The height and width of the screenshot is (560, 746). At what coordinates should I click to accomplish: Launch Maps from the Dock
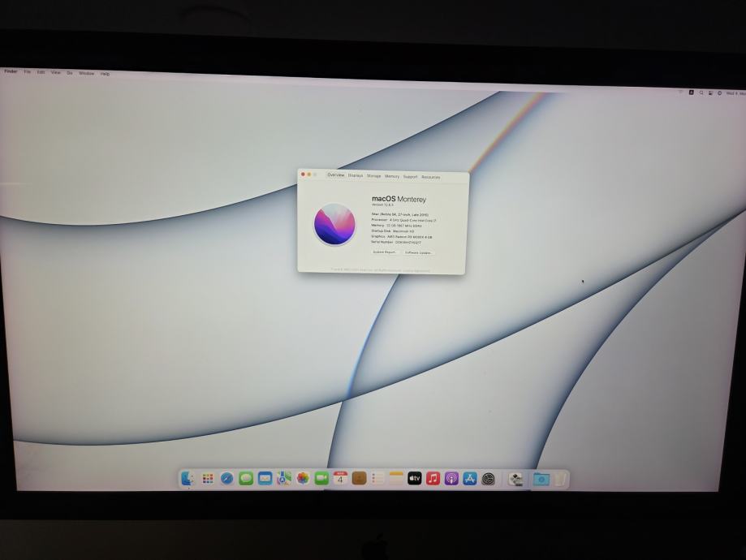pyautogui.click(x=283, y=478)
